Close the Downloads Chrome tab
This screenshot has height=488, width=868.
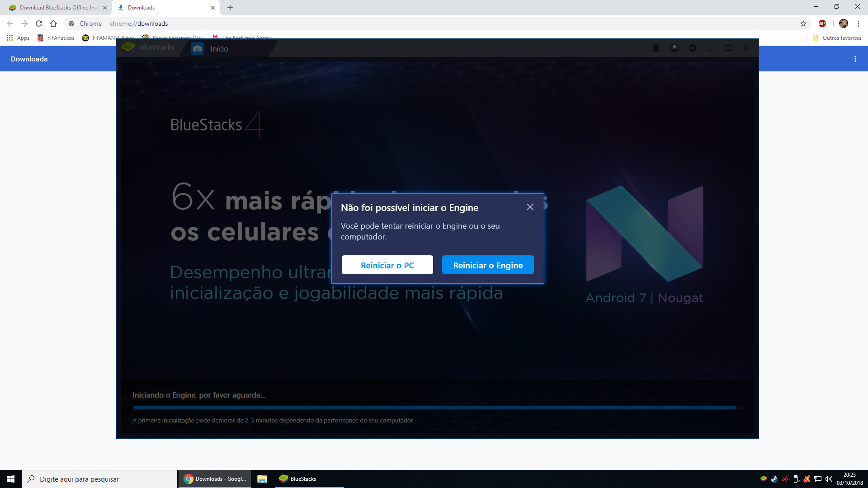click(213, 8)
